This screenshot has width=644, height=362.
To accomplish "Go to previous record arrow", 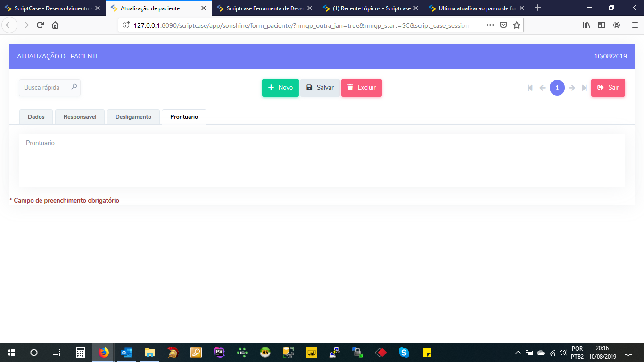I will [x=543, y=88].
